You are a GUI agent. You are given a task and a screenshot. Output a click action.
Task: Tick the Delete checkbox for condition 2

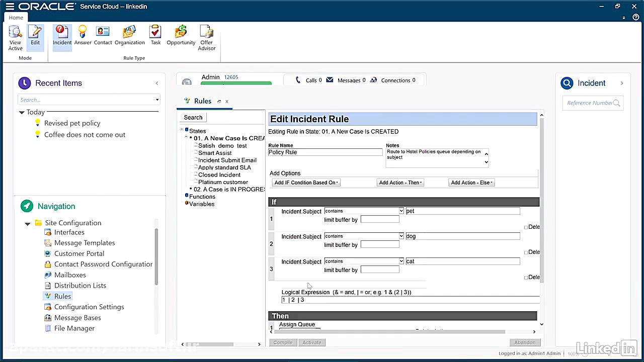(526, 252)
